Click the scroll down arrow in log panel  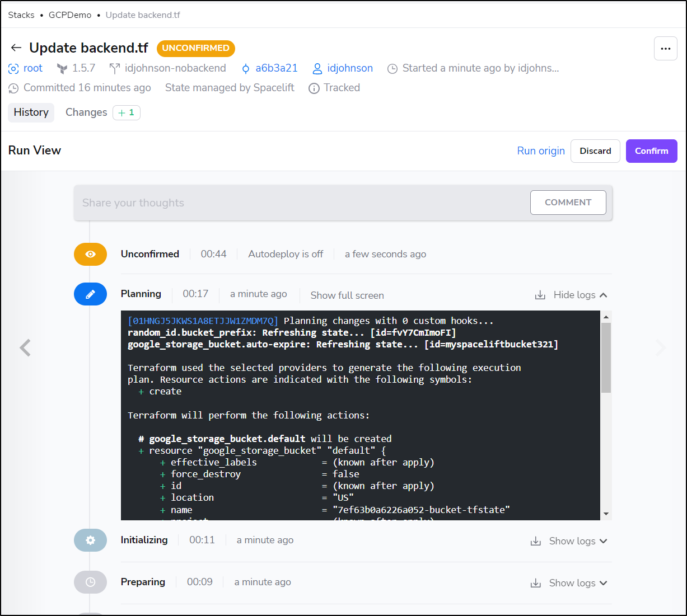tap(606, 514)
